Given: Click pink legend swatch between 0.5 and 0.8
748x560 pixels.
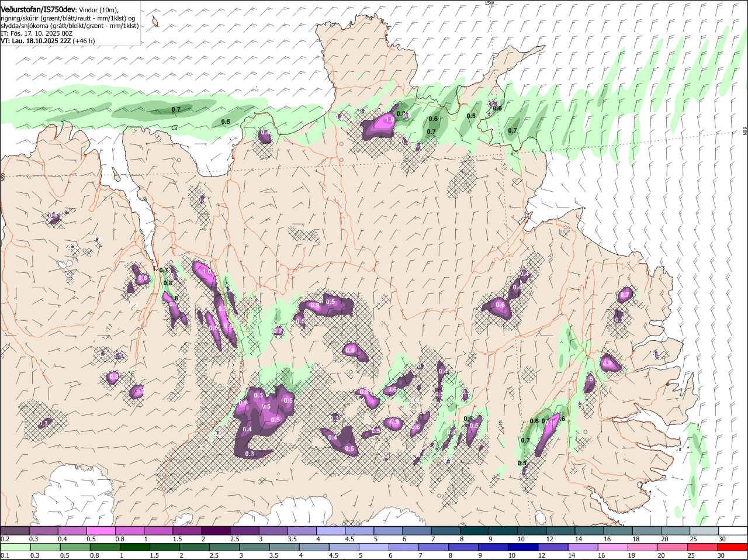Looking at the screenshot, I should pos(101,530).
